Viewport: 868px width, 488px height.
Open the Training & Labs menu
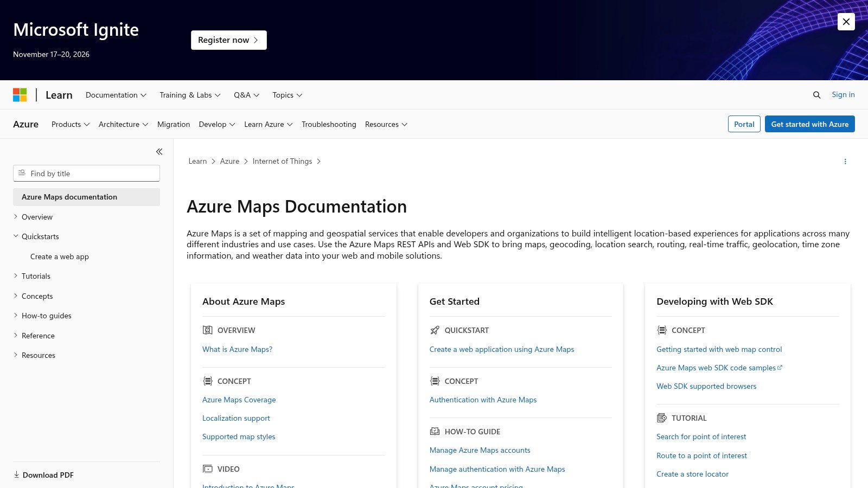pyautogui.click(x=190, y=95)
